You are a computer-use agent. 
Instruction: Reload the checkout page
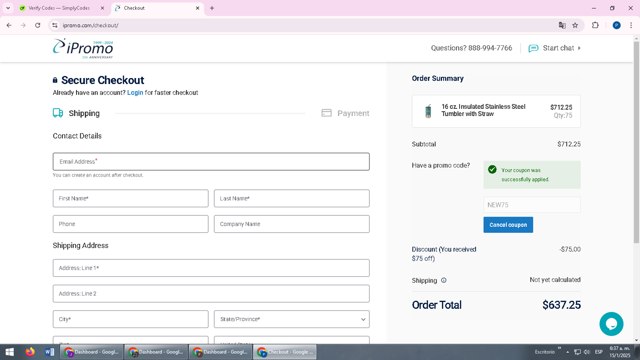(38, 25)
